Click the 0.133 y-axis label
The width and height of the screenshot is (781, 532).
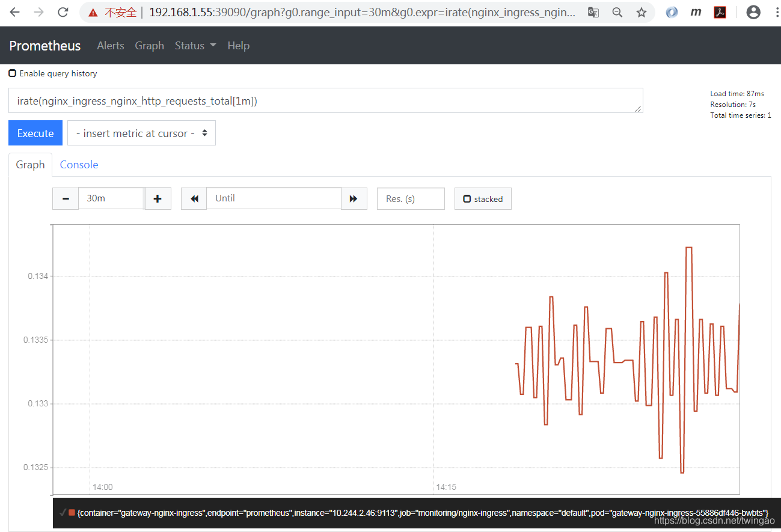[x=38, y=404]
